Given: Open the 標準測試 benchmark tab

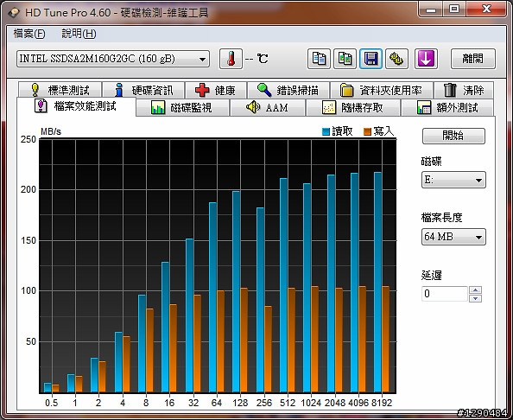Looking at the screenshot, I should [60, 90].
